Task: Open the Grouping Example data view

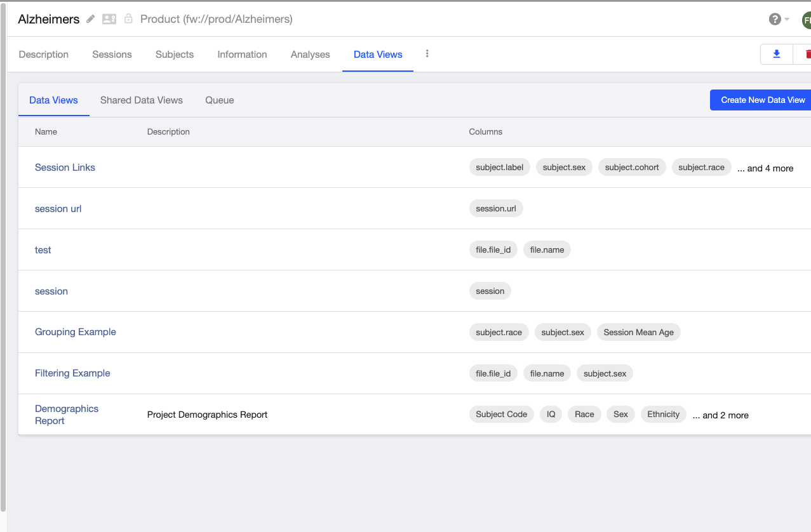Action: click(75, 331)
